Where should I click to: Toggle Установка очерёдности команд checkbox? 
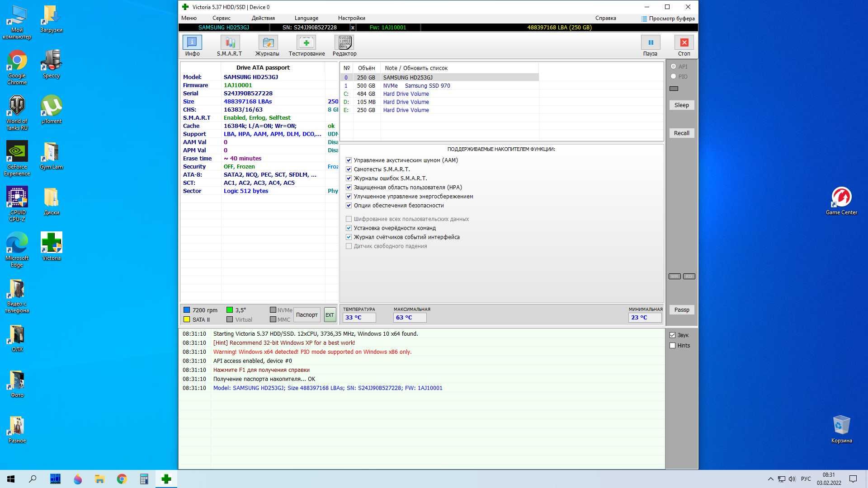pyautogui.click(x=349, y=228)
